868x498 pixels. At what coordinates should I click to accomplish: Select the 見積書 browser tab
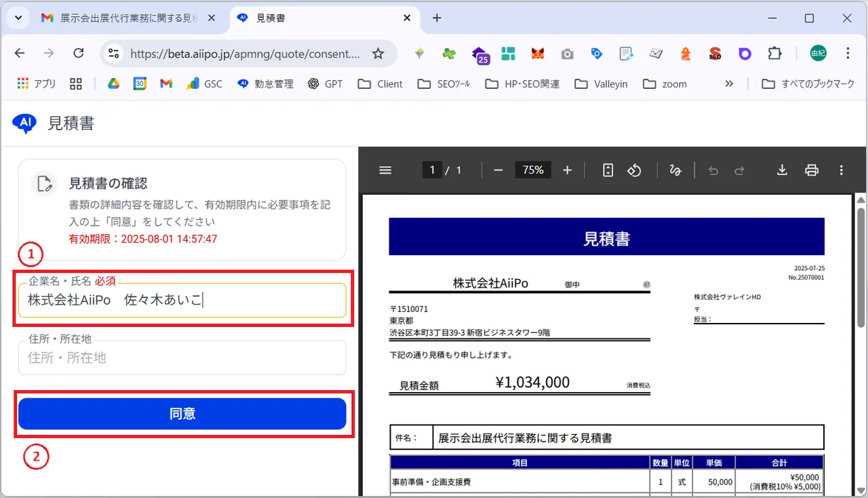point(323,18)
